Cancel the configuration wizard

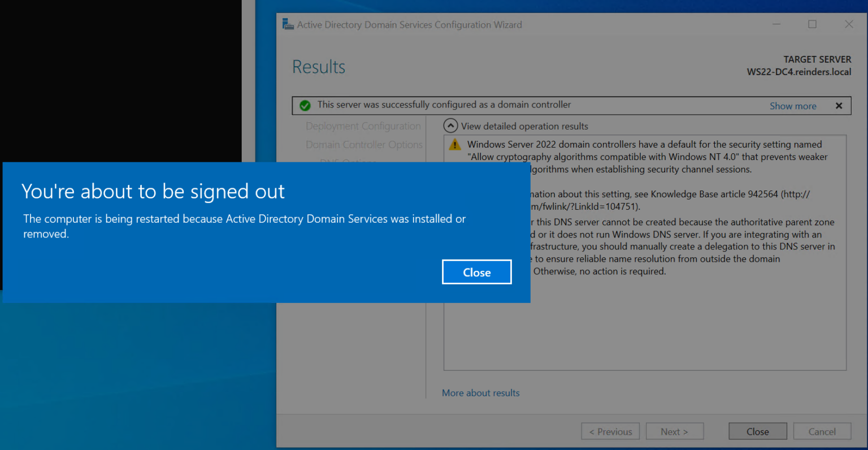point(822,431)
